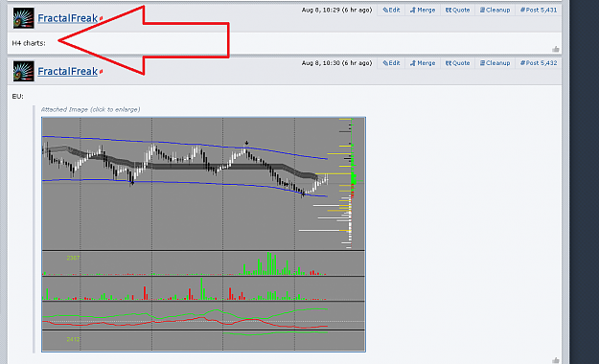The image size is (599, 364).
Task: Merge post 5,431
Action: (x=423, y=10)
